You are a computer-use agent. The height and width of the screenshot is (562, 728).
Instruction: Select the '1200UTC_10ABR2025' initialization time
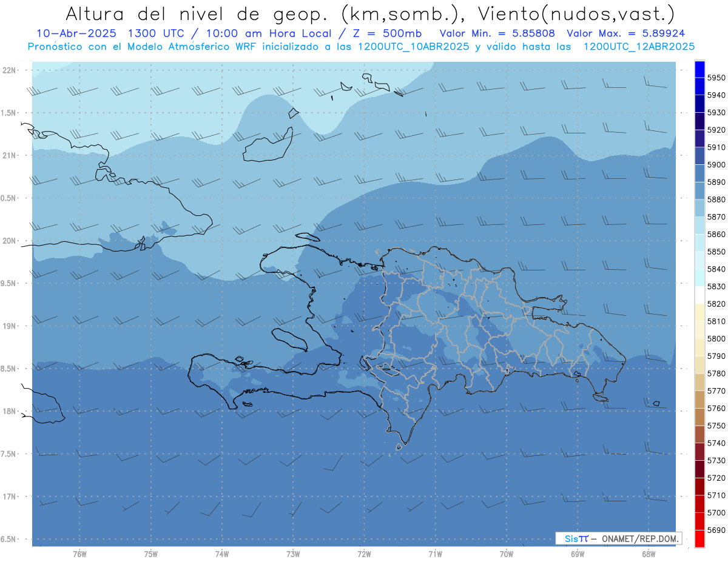[x=414, y=46]
